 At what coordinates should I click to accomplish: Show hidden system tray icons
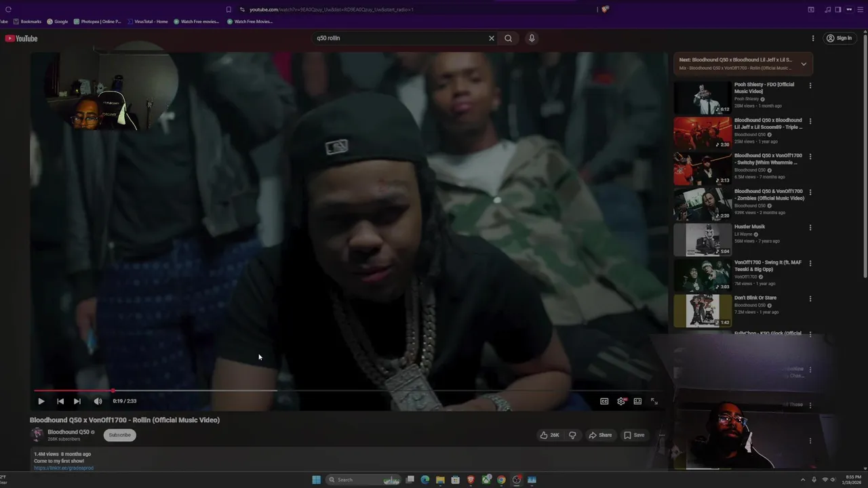[x=803, y=480]
